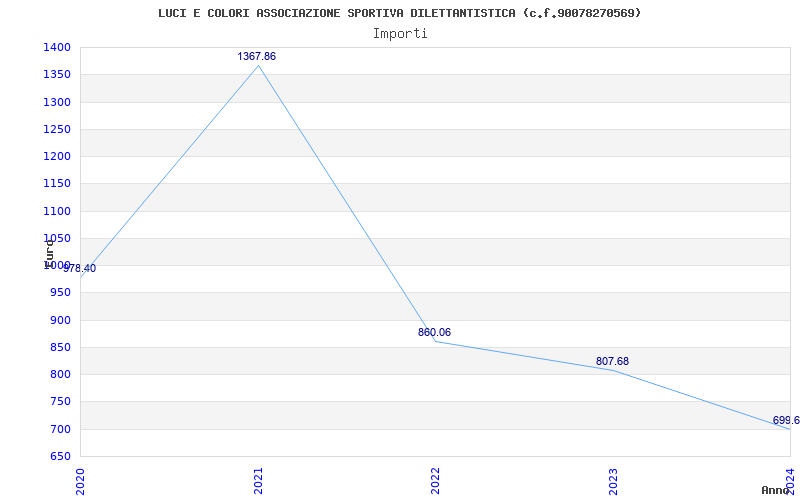Select the 807.68 data label
Image resolution: width=800 pixels, height=500 pixels.
click(612, 362)
